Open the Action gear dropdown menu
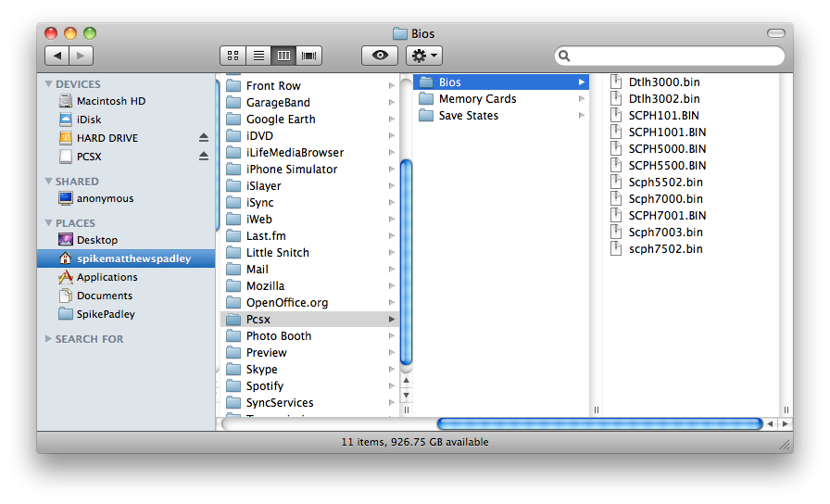The width and height of the screenshot is (830, 504). [x=424, y=56]
